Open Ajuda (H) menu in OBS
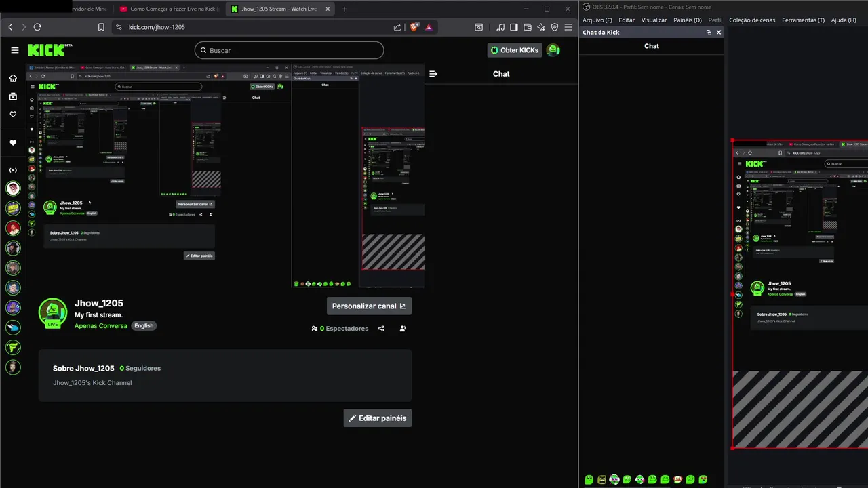868x488 pixels. 844,20
